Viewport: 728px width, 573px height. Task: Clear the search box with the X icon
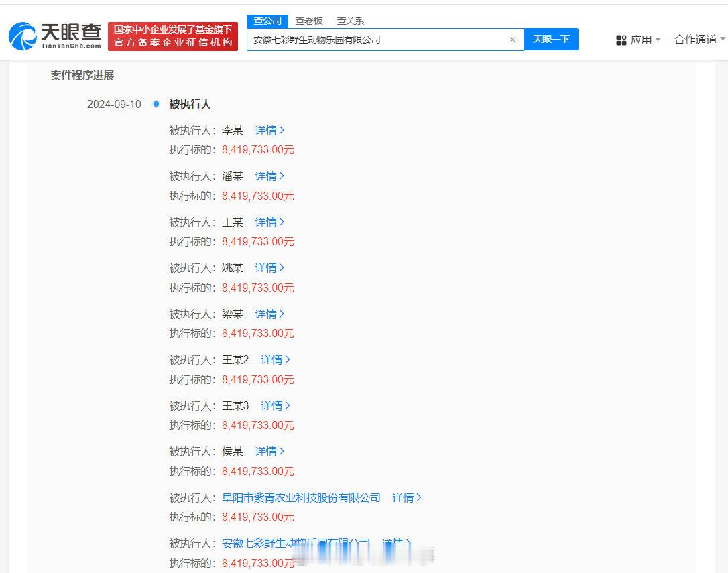pyautogui.click(x=513, y=40)
